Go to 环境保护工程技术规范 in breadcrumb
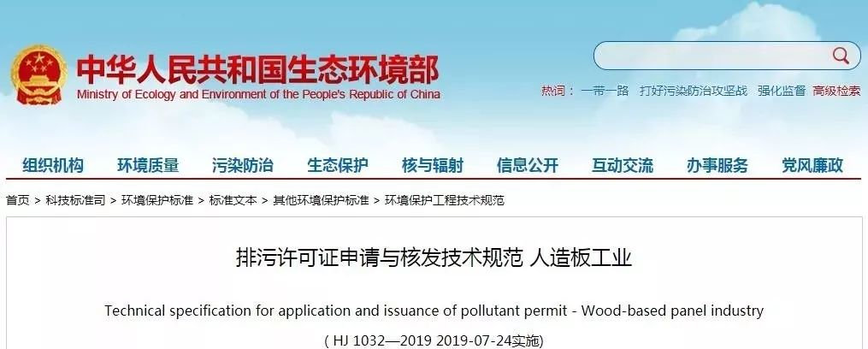 coord(445,200)
